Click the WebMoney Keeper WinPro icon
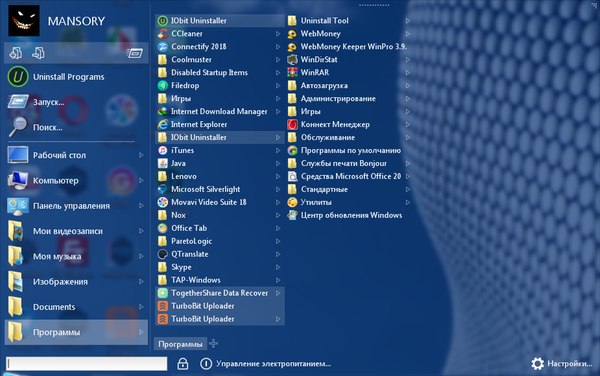Image resolution: width=600 pixels, height=376 pixels. (x=292, y=47)
